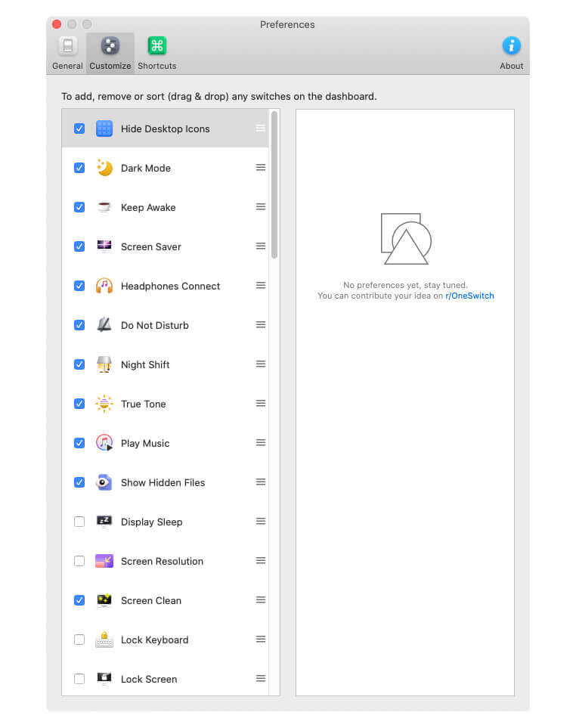Viewport: 576px width, 728px height.
Task: Uncheck the Do Not Disturb checkbox
Action: 79,325
